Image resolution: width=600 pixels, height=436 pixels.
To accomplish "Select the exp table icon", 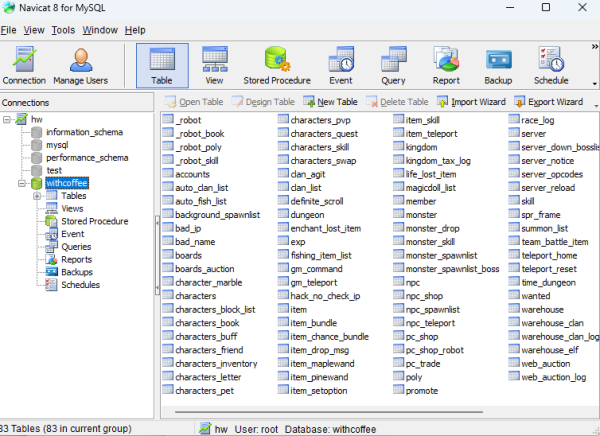I will pyautogui.click(x=283, y=242).
